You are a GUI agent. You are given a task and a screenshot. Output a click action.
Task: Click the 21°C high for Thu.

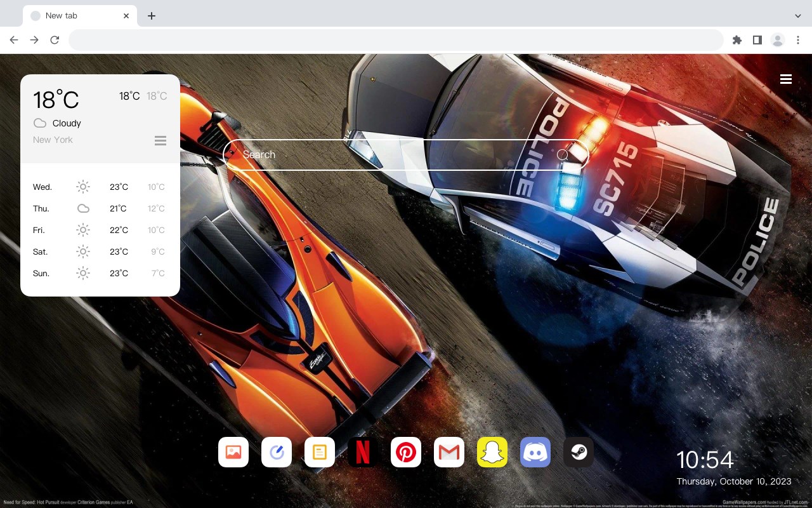point(119,208)
